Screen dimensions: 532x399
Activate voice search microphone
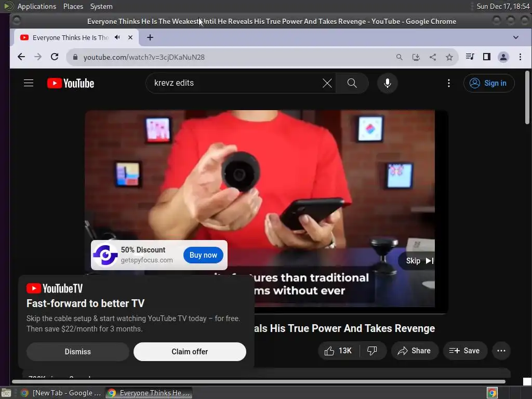387,83
